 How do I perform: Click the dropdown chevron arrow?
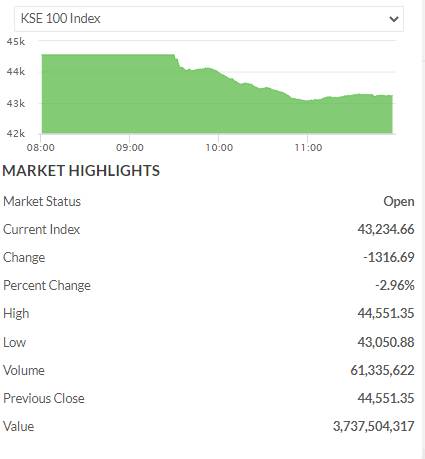394,19
